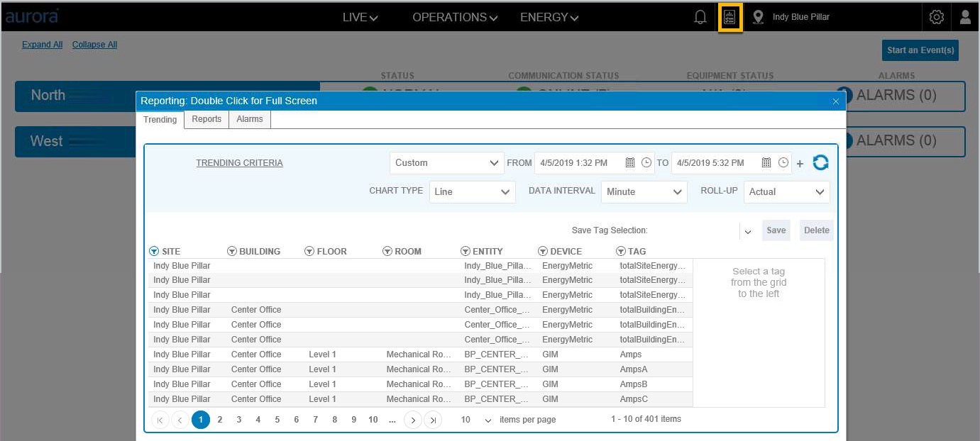Click the SITE column filter icon
Viewport: 980px width, 441px height.
click(154, 251)
